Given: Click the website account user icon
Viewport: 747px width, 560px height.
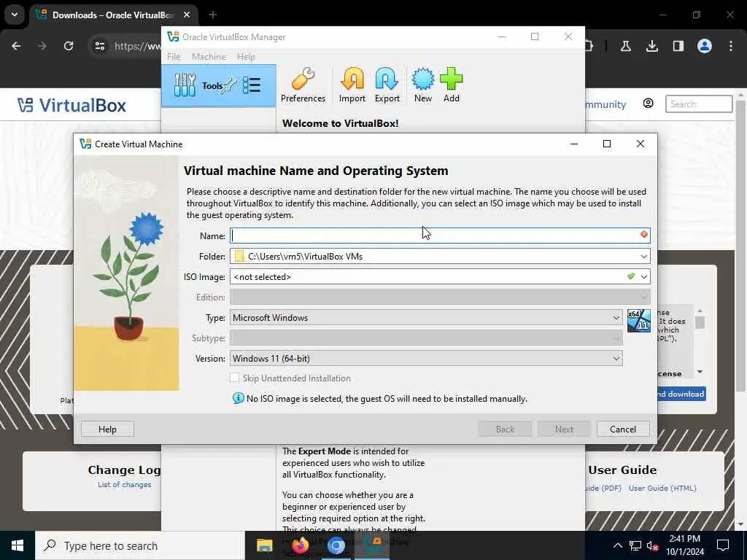Looking at the screenshot, I should coord(648,104).
